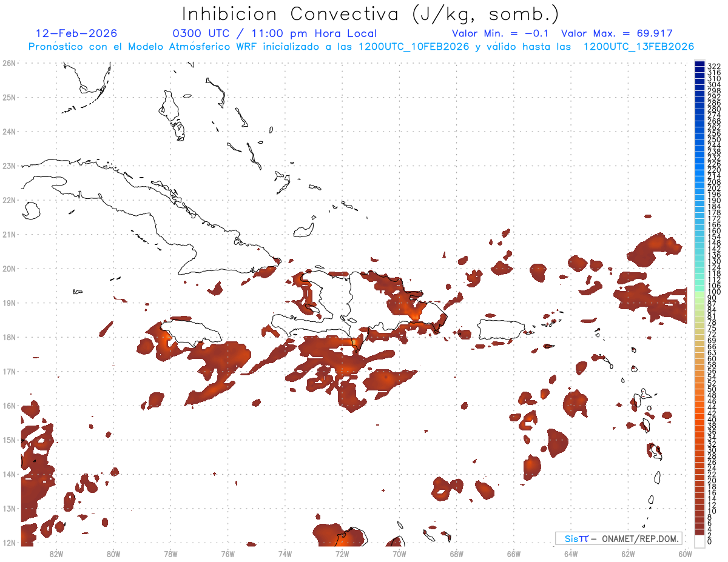Click the 18N latitude label
Viewport: 728px width, 562px height.
point(9,337)
